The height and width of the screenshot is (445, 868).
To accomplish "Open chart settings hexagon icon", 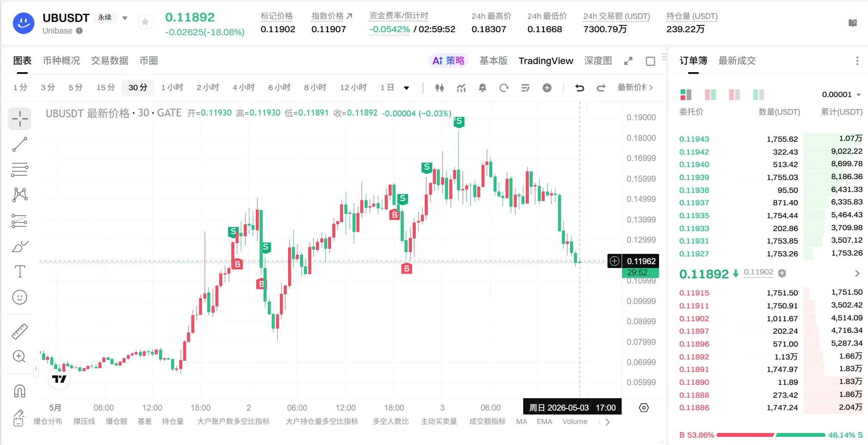I will point(644,408).
